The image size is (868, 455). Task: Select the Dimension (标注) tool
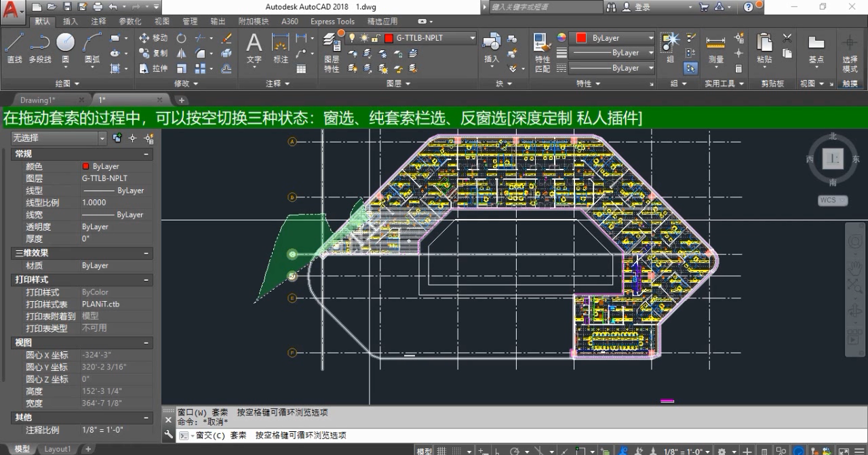coord(281,49)
